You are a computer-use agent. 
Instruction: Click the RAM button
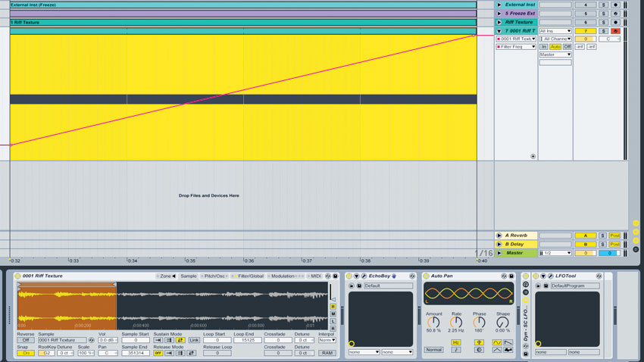(327, 353)
